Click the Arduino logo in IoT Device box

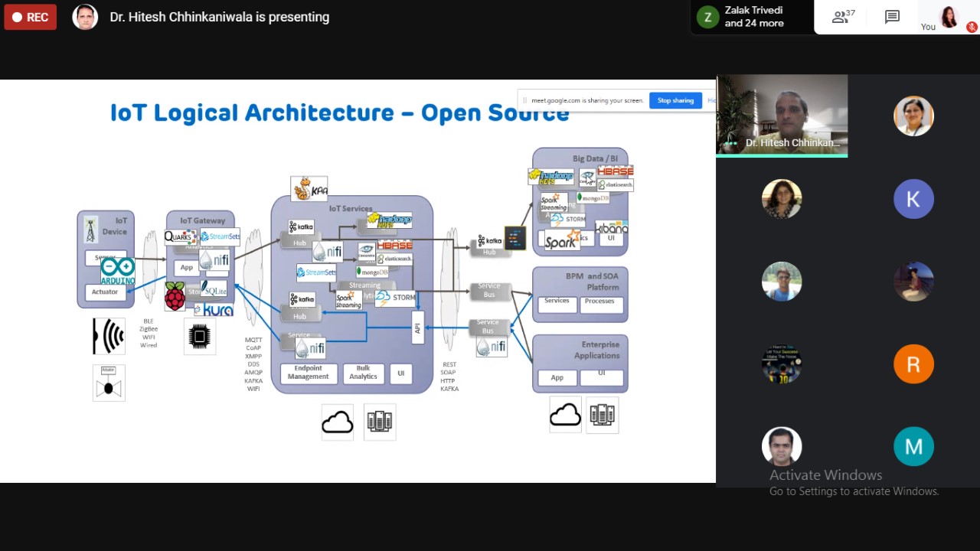click(x=117, y=271)
